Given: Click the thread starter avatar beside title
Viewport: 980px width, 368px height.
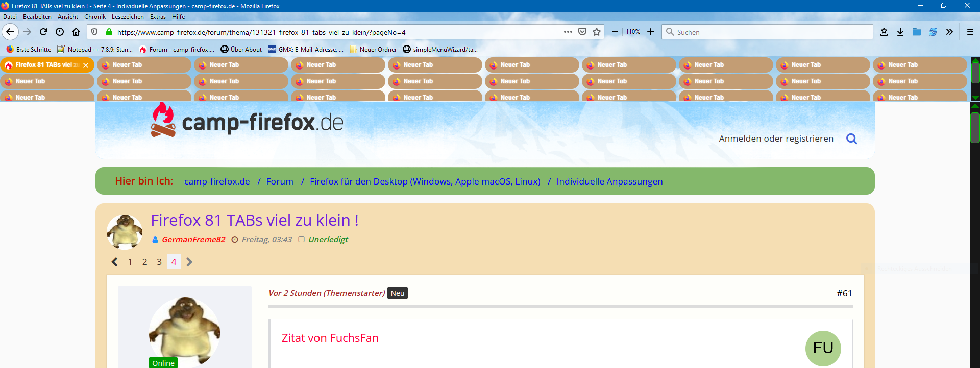Looking at the screenshot, I should [125, 232].
